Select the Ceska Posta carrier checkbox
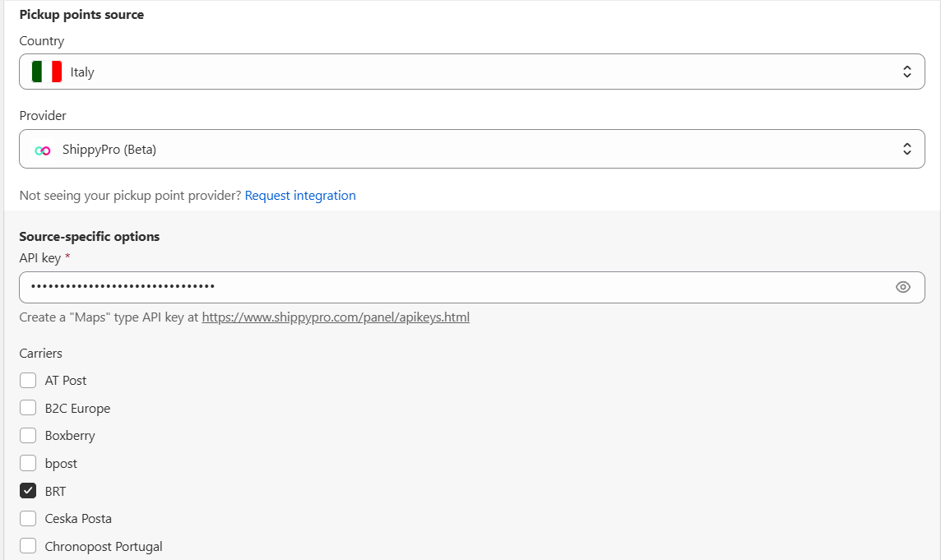Image resolution: width=941 pixels, height=560 pixels. [28, 519]
